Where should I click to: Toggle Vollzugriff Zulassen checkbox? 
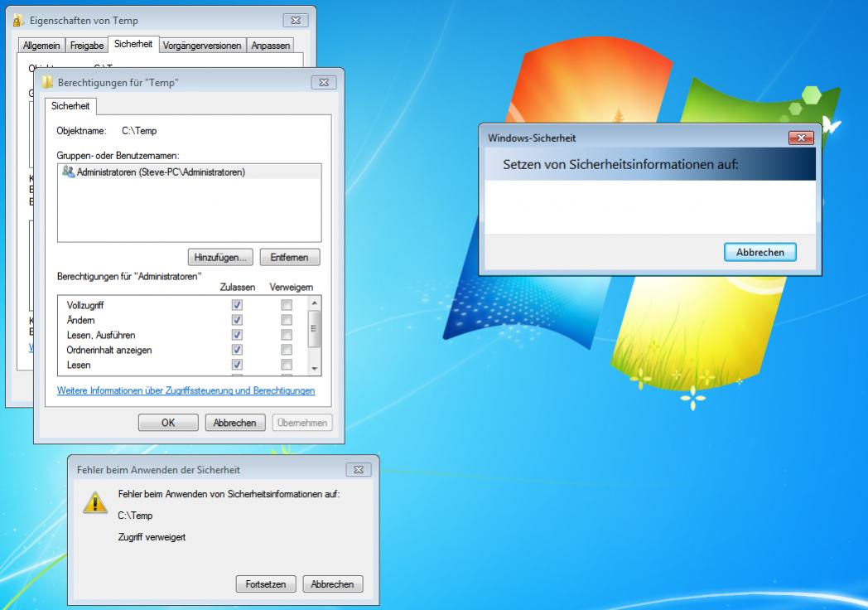[x=237, y=305]
